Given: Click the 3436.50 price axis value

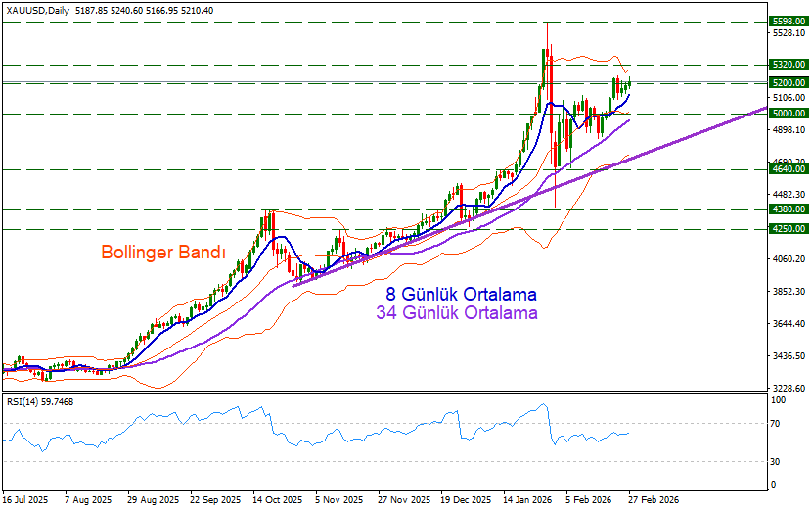Looking at the screenshot, I should pos(787,356).
